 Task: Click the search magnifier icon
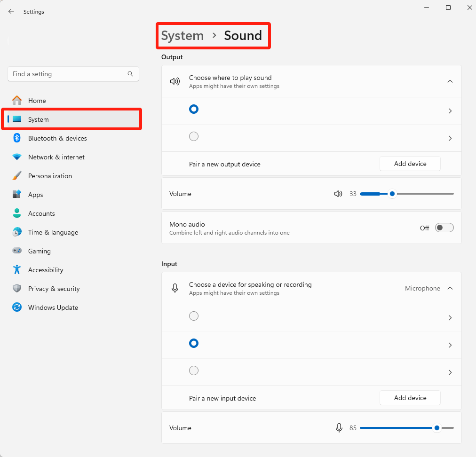point(130,74)
